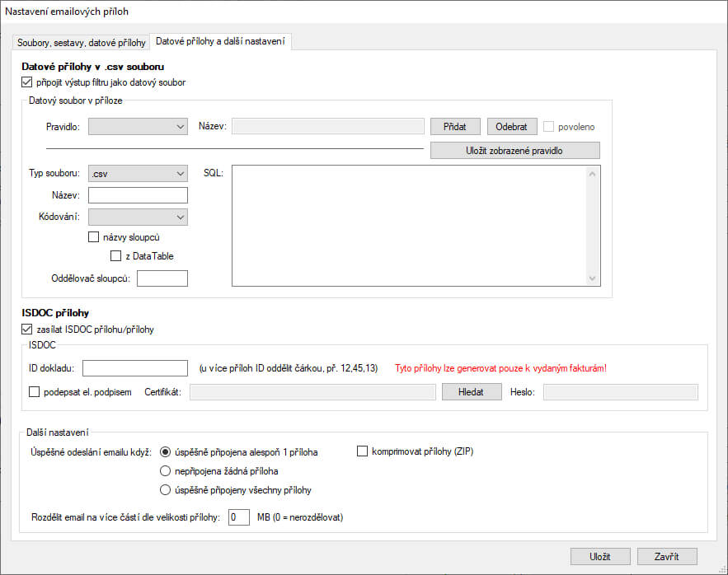
Task: Click inside the SQL text area
Action: click(408, 225)
